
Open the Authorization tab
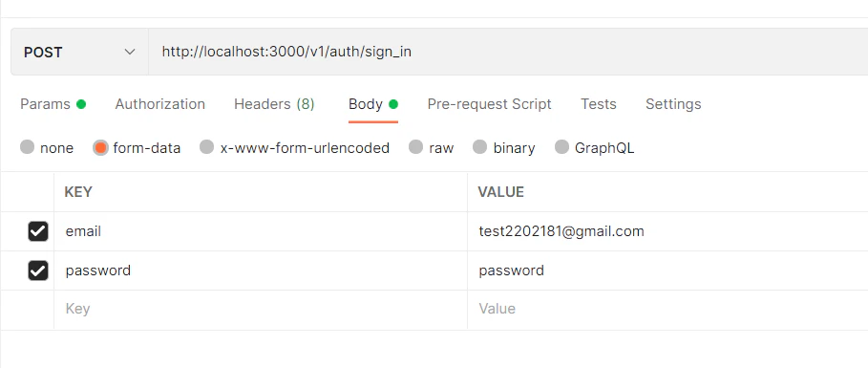[x=160, y=104]
